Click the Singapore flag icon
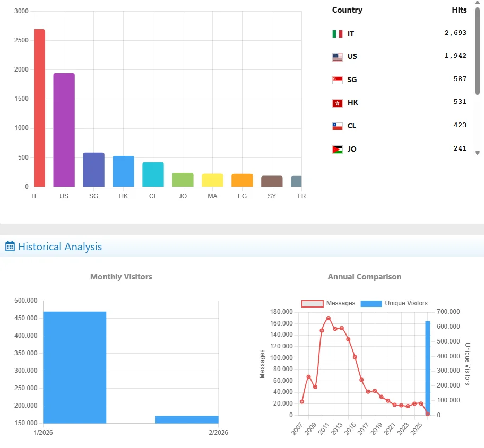Viewport: 484px width, 448px height. (x=337, y=80)
